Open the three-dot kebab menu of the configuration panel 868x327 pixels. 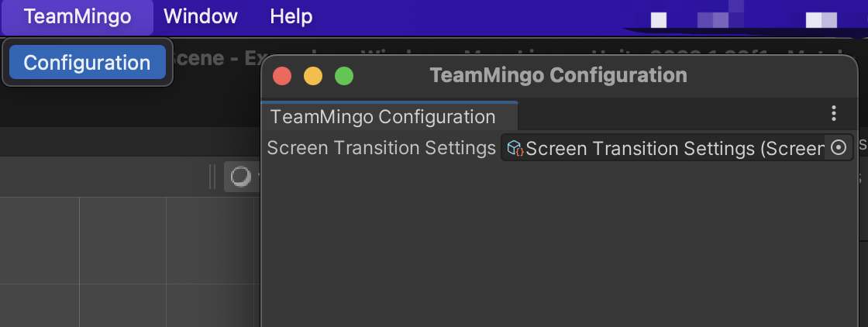click(x=834, y=113)
